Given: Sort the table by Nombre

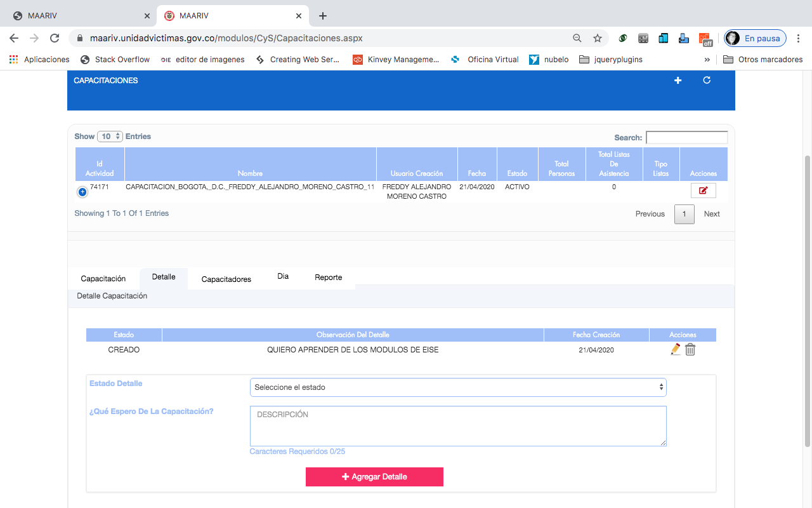Looking at the screenshot, I should pos(251,164).
